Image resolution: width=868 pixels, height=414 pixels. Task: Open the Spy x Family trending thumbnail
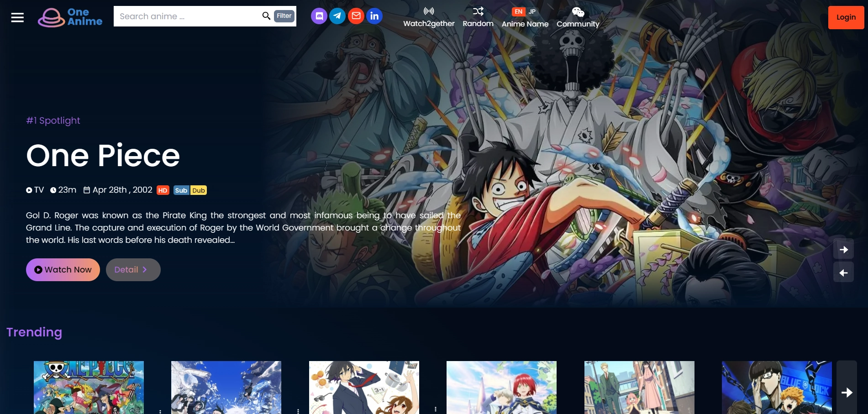pyautogui.click(x=639, y=388)
